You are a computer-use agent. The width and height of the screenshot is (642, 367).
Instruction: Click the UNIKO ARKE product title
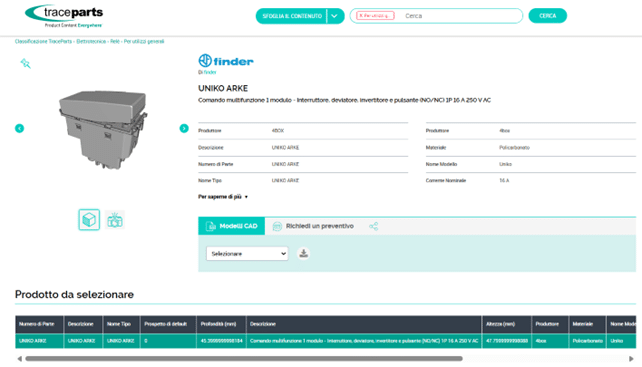(x=223, y=88)
